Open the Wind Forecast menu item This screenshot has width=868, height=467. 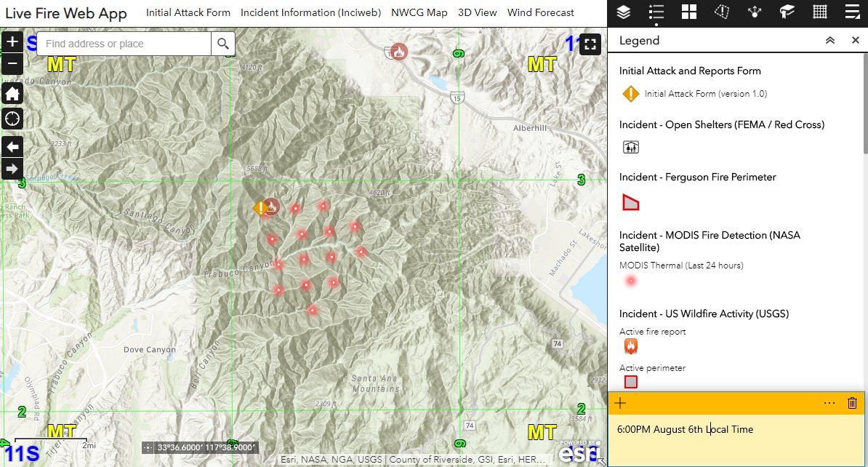(540, 12)
